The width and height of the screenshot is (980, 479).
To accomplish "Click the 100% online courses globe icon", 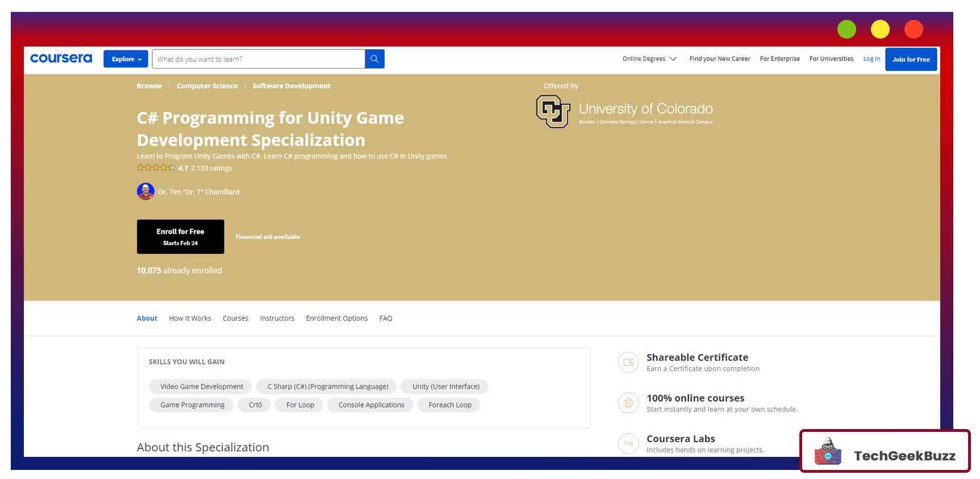I will tap(628, 403).
